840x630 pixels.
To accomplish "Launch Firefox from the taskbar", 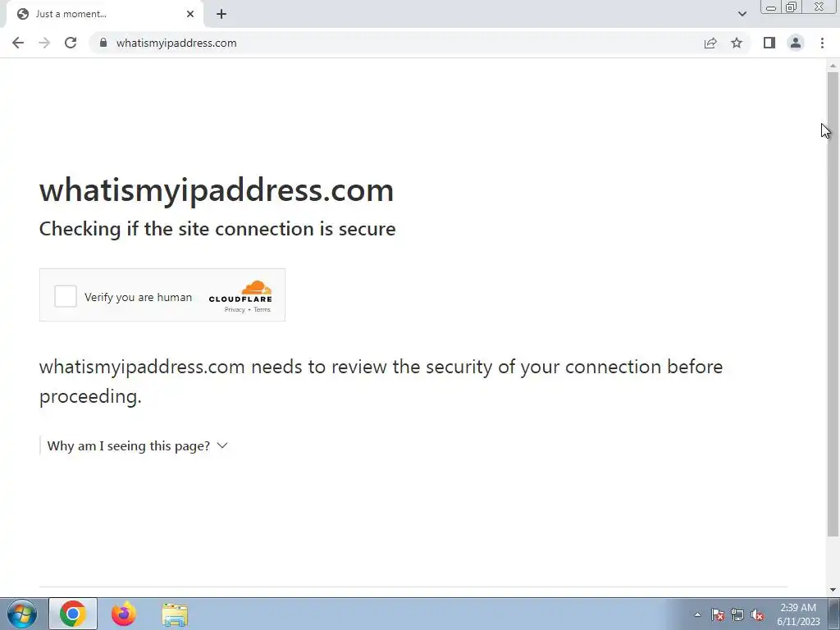I will tap(124, 614).
